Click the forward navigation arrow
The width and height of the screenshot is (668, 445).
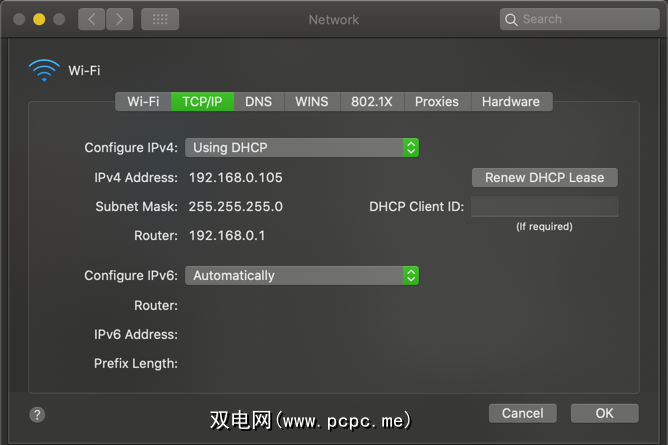pos(119,19)
